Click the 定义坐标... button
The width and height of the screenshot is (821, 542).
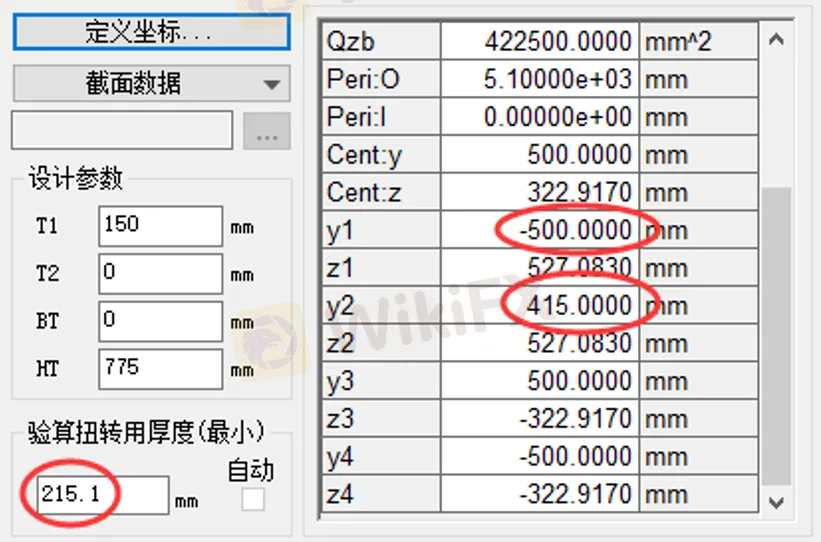click(151, 30)
